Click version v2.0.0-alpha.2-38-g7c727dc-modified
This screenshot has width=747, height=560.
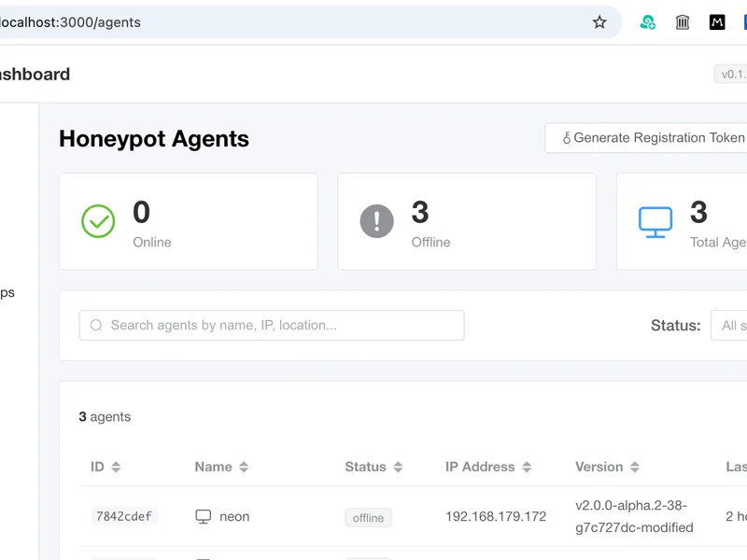634,516
